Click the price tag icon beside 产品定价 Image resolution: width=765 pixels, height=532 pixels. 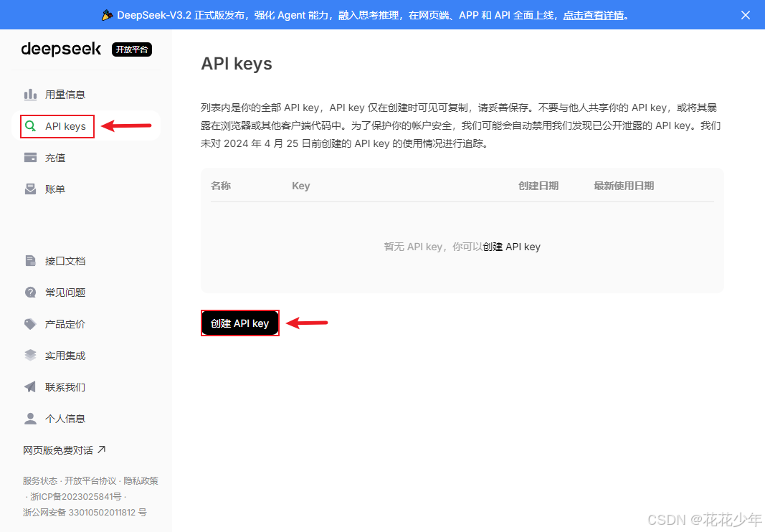pyautogui.click(x=30, y=324)
